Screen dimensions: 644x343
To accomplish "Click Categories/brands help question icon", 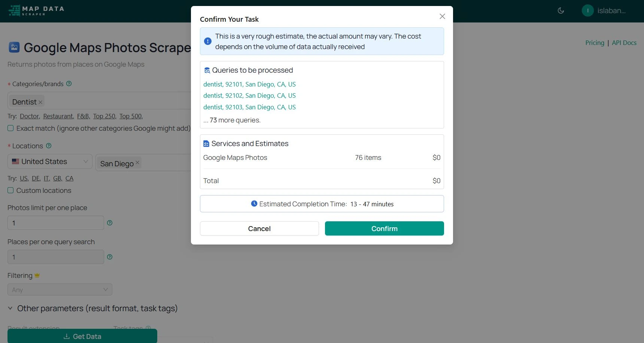I will coord(69,84).
